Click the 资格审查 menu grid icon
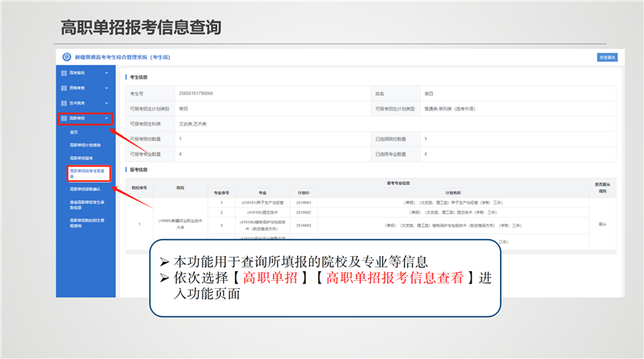Viewport: 644px width, 359px height. (x=64, y=88)
